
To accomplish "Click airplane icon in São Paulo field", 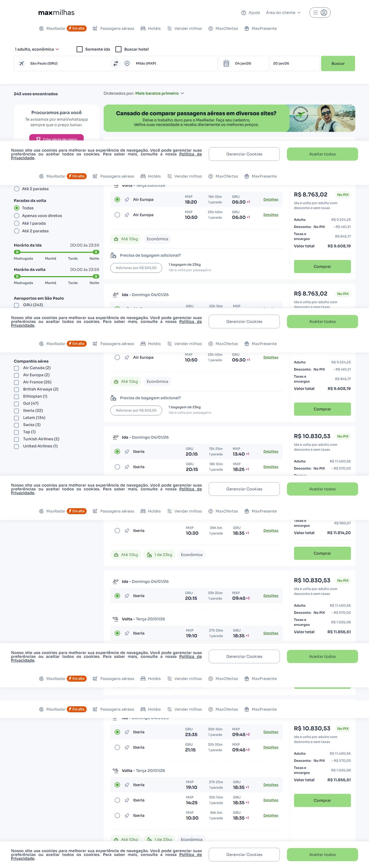I will (22, 63).
